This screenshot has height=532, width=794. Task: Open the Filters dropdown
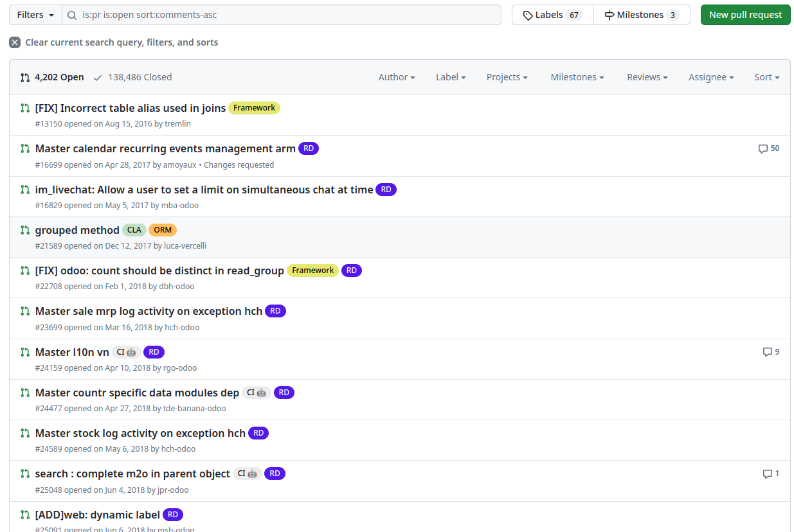point(35,15)
